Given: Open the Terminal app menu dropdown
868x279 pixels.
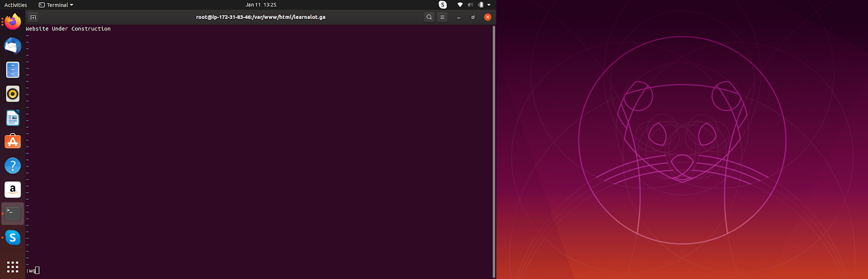Looking at the screenshot, I should click(56, 5).
